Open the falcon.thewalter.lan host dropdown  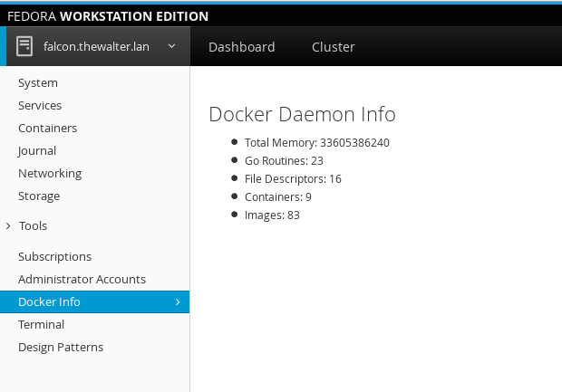coord(171,46)
